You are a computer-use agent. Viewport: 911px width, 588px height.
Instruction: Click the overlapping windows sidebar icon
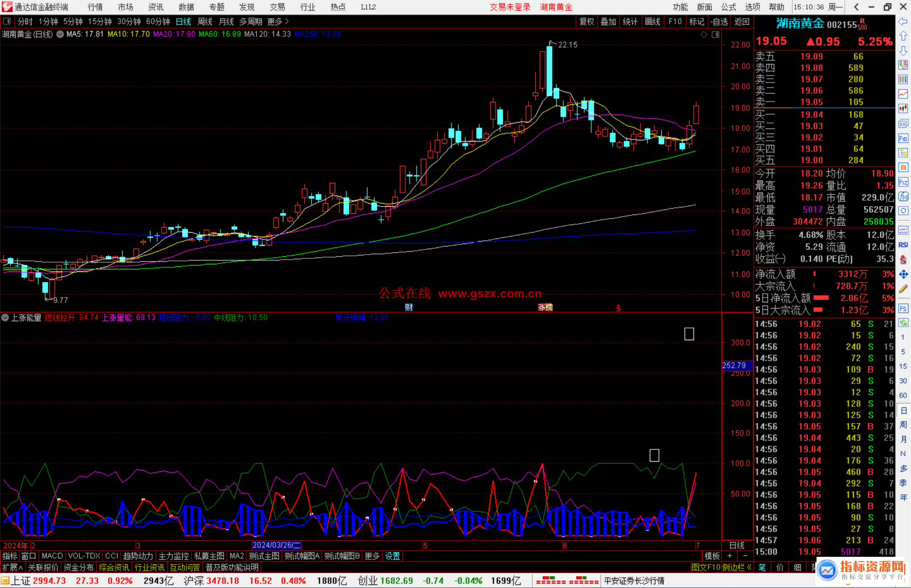(903, 124)
